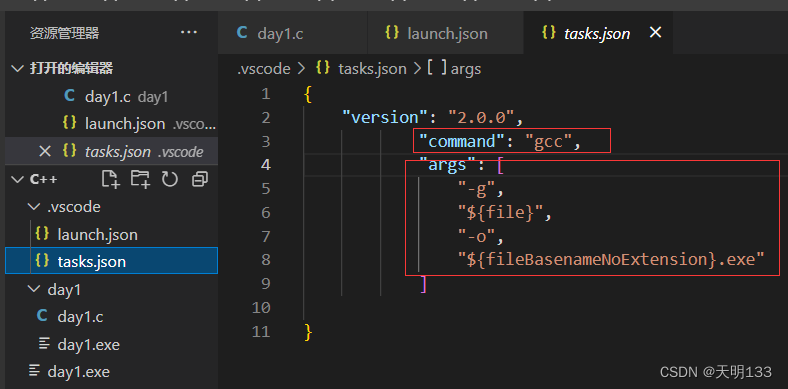Select tasks.json under the .vscode folder
The width and height of the screenshot is (788, 389).
112,261
